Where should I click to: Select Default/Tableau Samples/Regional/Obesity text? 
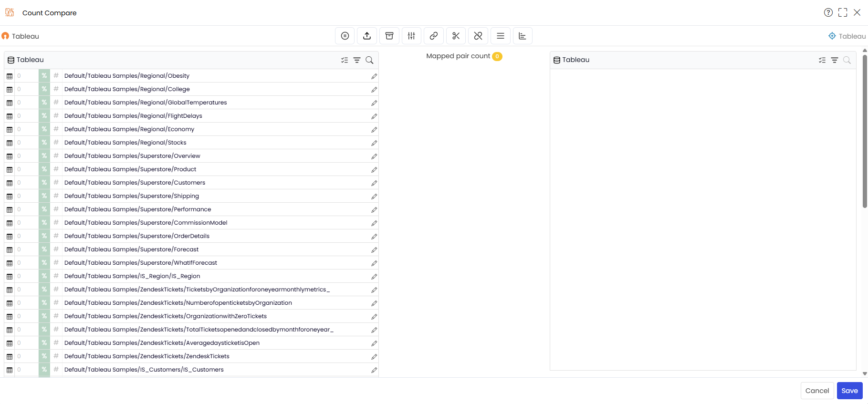coord(127,76)
